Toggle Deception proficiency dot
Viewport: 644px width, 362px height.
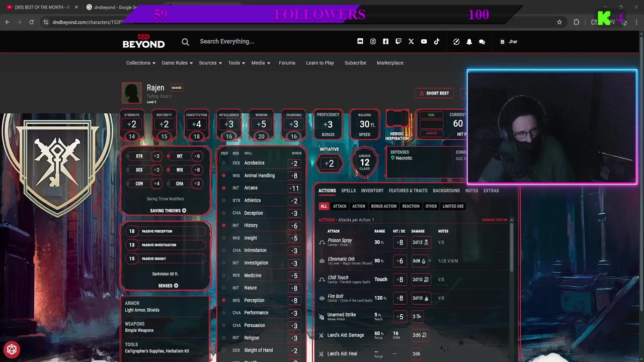224,213
